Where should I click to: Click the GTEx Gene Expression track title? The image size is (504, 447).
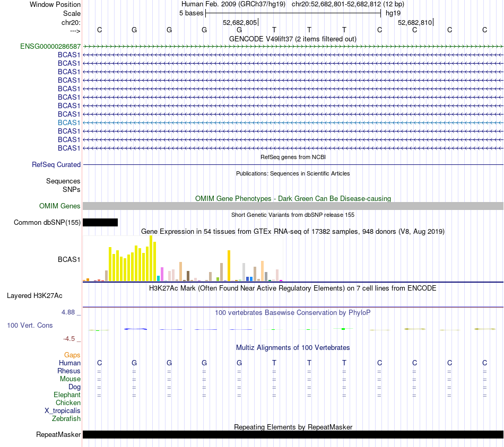point(293,231)
